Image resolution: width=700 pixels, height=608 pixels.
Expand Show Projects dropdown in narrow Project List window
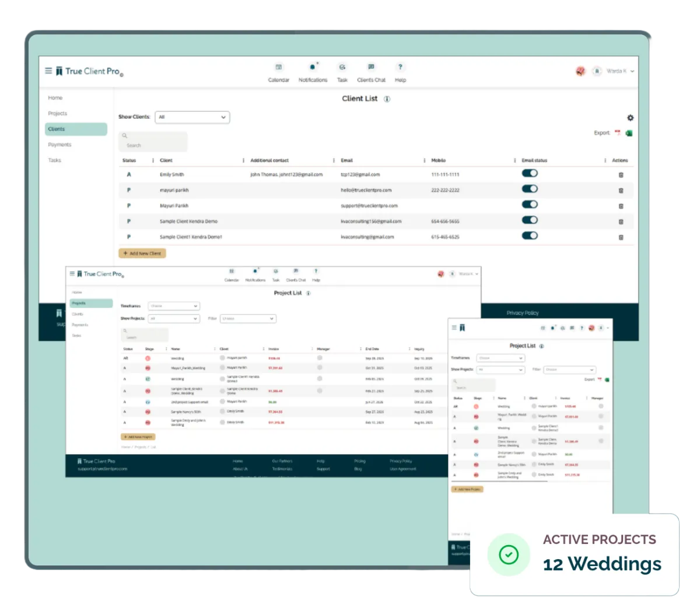501,370
